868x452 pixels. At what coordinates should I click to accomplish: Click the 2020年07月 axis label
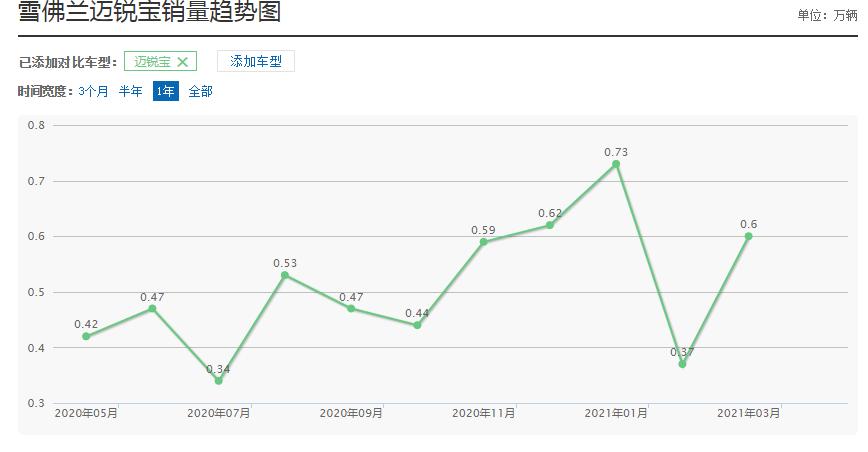[219, 413]
